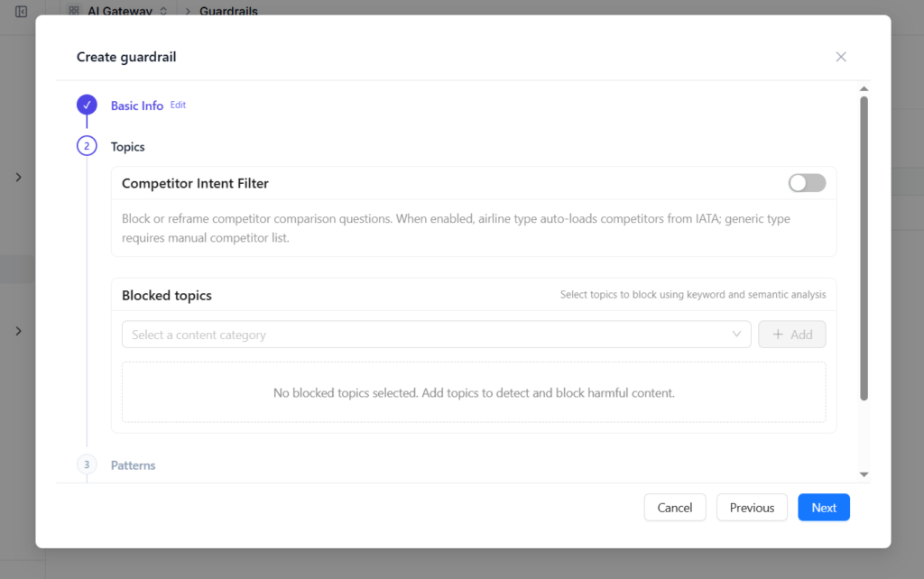Click the 'No blocked topics selected' message
924x579 pixels.
click(x=474, y=392)
